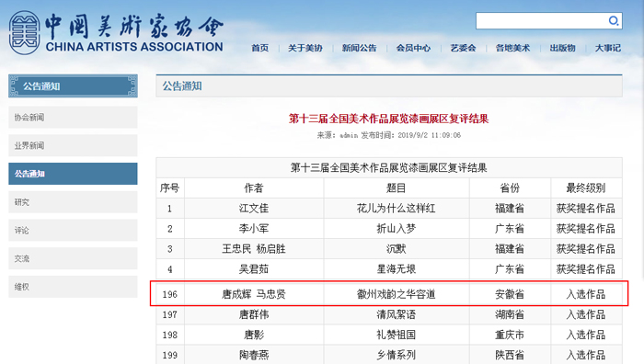This screenshot has width=644, height=364.
Task: Select 业界新闻 in the sidebar
Action: coord(73,145)
